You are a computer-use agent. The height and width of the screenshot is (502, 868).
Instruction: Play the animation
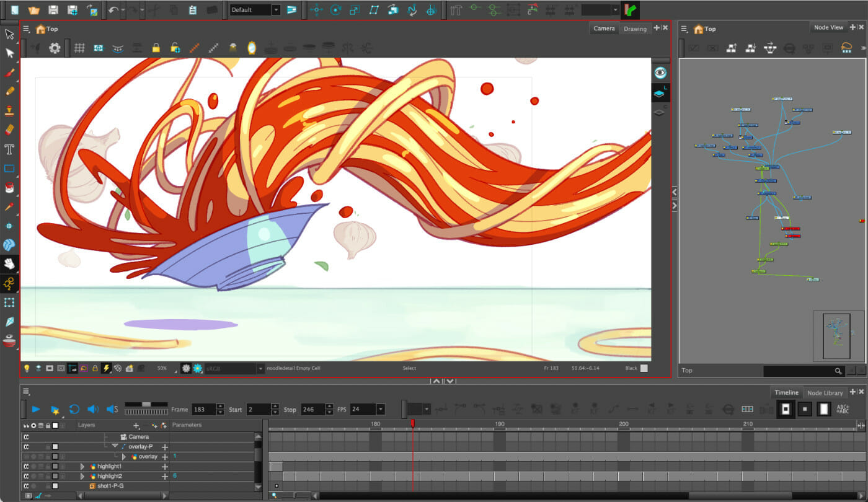(35, 409)
